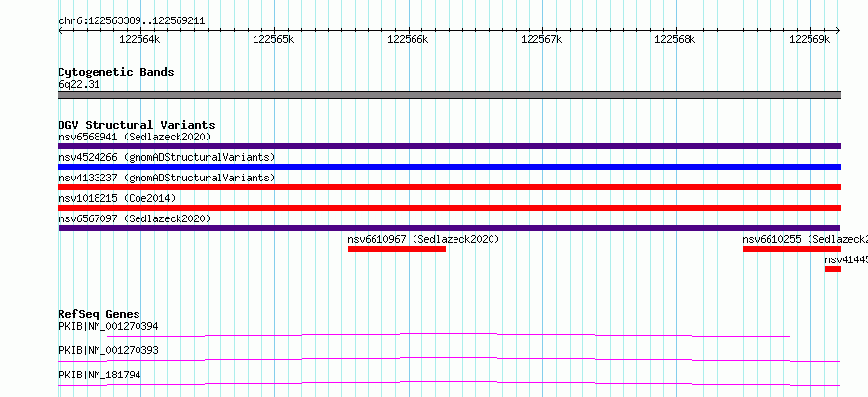868x397 pixels.
Task: Click the PKIB NM_001270393 magenta transcript line
Action: [449, 359]
